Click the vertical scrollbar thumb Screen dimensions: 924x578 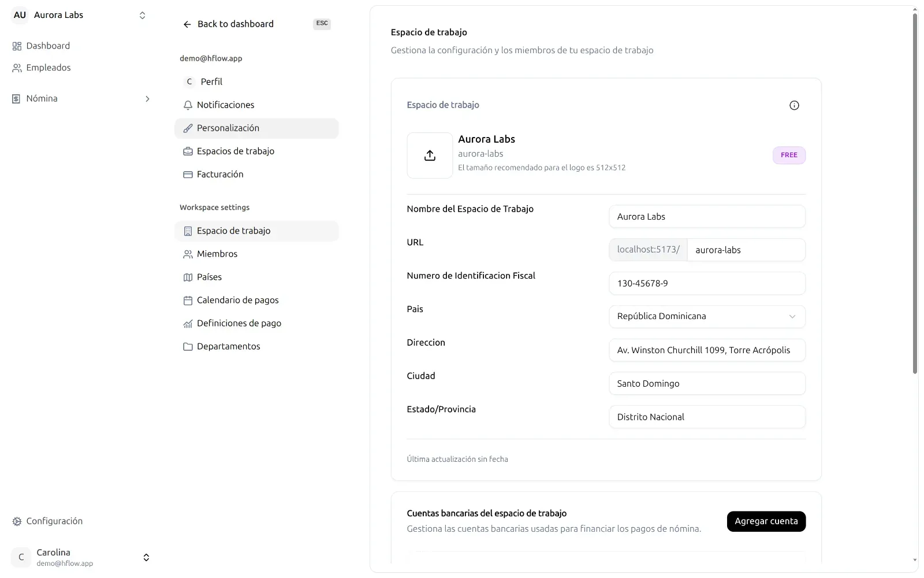(x=915, y=194)
